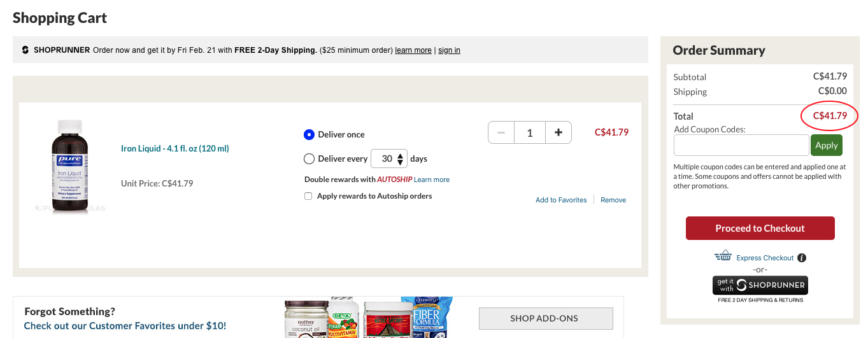Select the Deliver once radio option
This screenshot has height=338, width=868.
(x=309, y=134)
